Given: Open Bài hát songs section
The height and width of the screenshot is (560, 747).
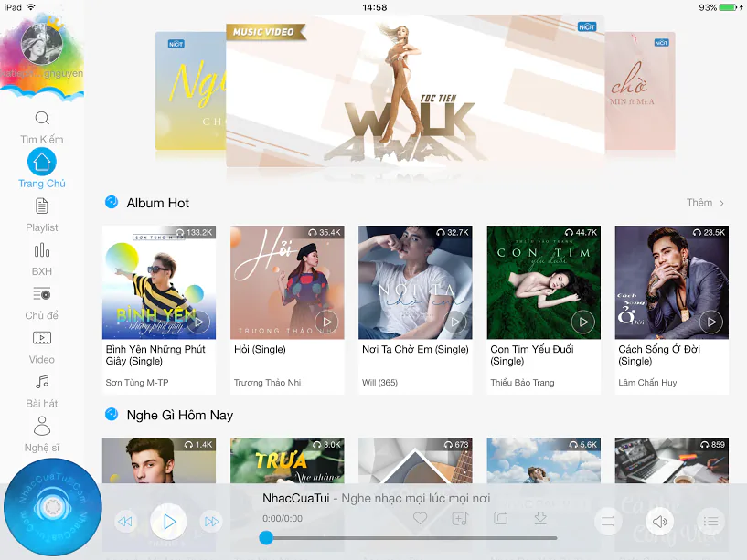Looking at the screenshot, I should point(42,391).
